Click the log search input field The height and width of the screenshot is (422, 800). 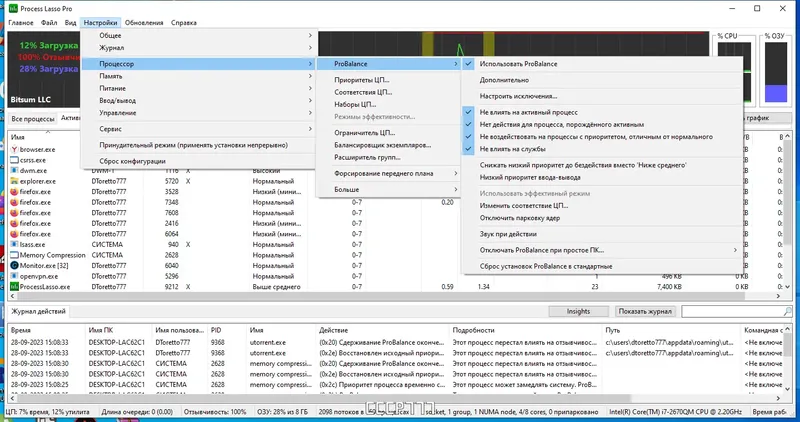pyautogui.click(x=732, y=311)
